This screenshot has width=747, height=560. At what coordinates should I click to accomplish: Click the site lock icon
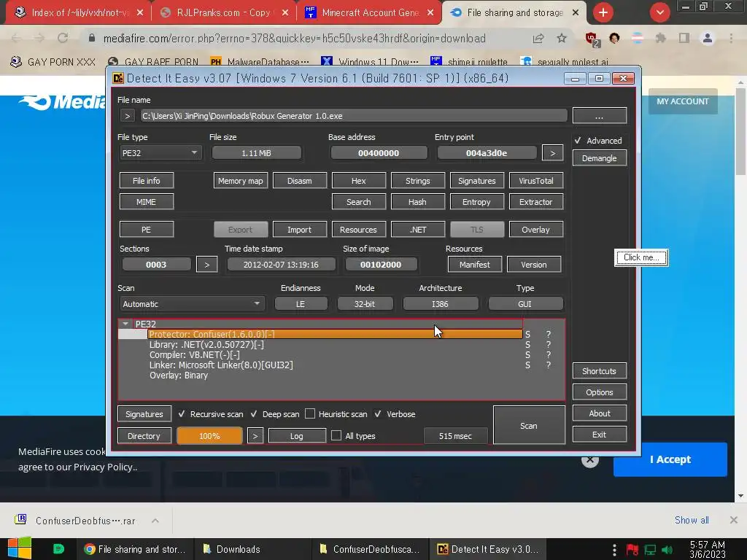(x=92, y=39)
